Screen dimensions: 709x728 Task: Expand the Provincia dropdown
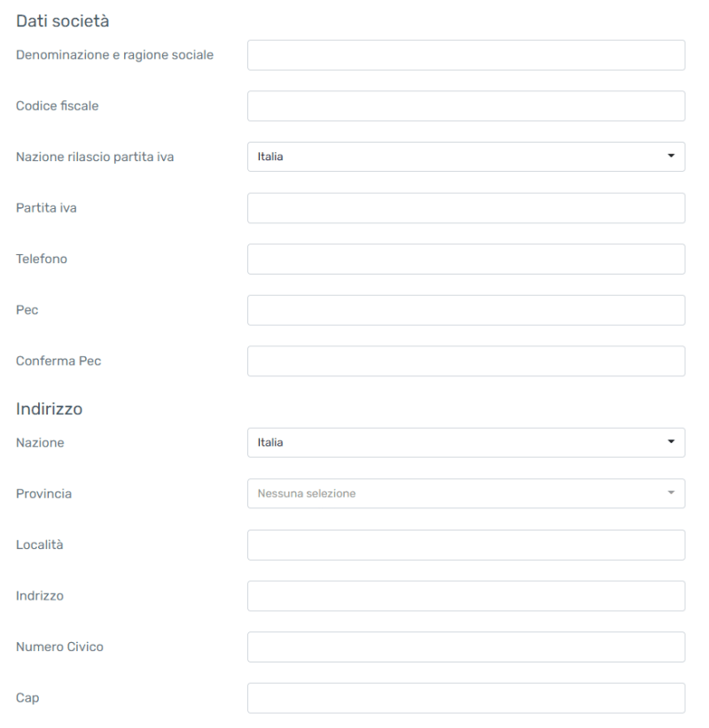(x=466, y=493)
